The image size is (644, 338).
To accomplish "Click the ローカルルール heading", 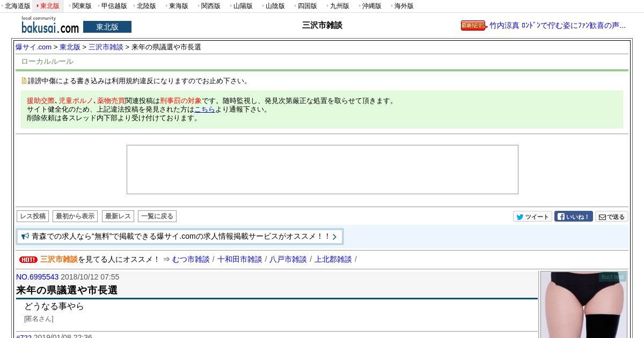I will (47, 62).
